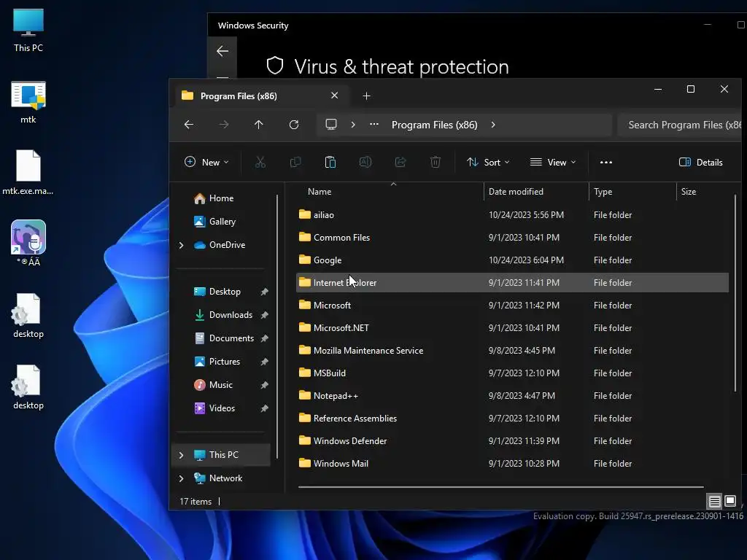Switch to large thumbnails view icon
The image size is (747, 560).
pos(730,501)
